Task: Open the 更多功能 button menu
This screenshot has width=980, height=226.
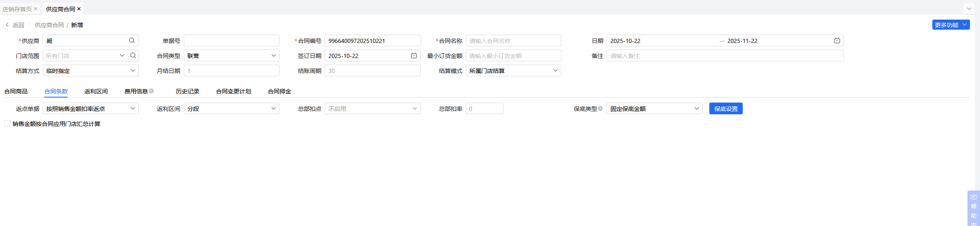Action: click(951, 25)
